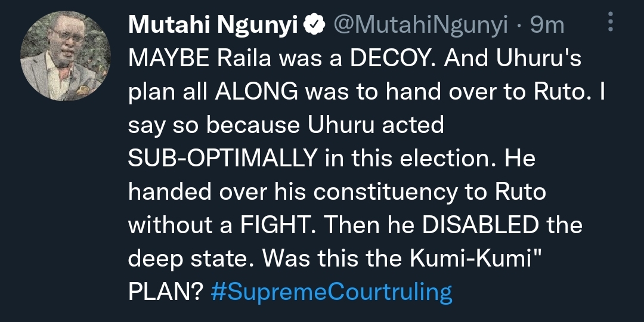Click the 9m tweet timestamp
Screen dimensions: 644x322
tap(547, 25)
